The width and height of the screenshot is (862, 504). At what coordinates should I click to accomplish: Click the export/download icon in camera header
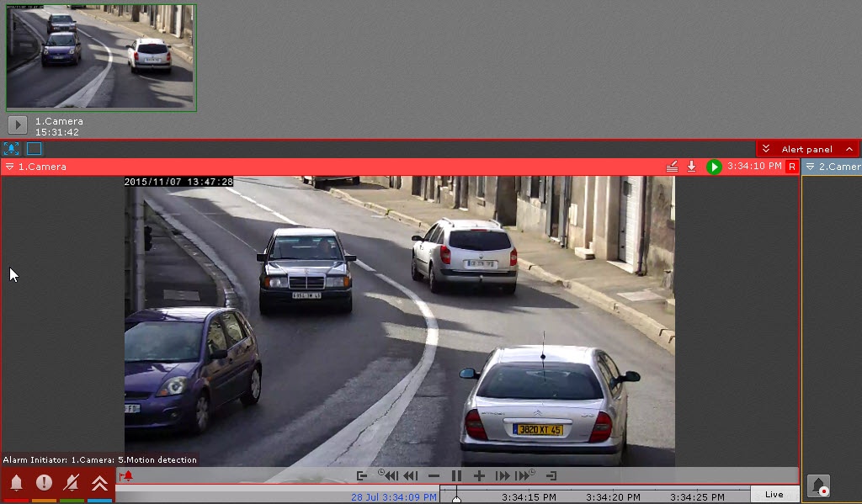691,167
